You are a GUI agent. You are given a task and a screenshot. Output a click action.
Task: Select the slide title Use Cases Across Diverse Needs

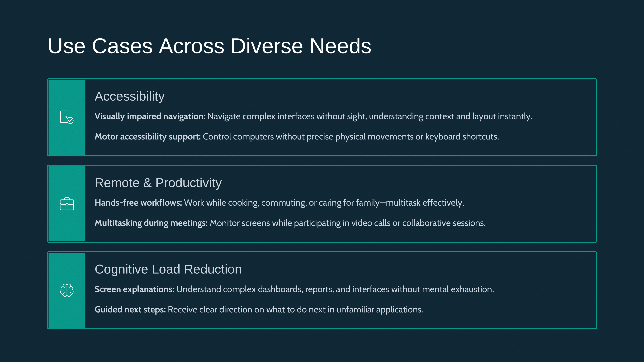click(x=209, y=46)
